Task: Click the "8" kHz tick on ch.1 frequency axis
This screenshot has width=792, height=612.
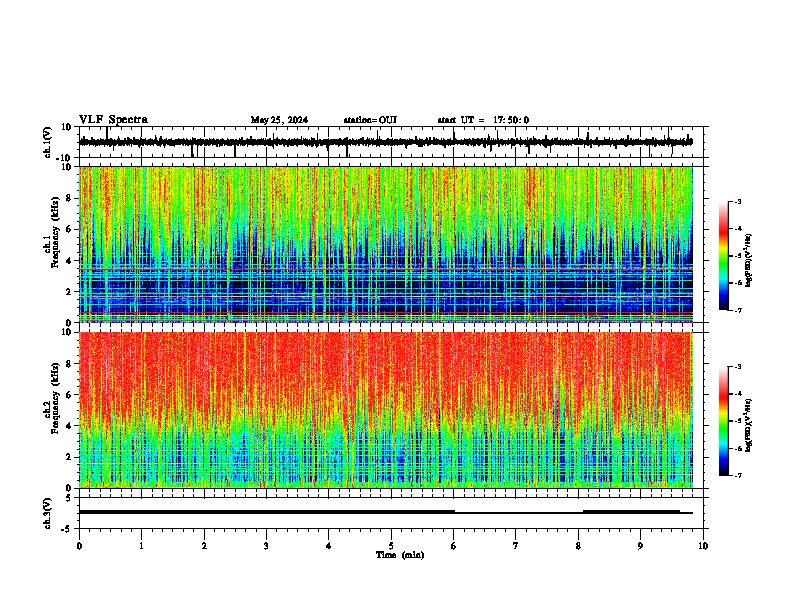Action: pos(70,198)
